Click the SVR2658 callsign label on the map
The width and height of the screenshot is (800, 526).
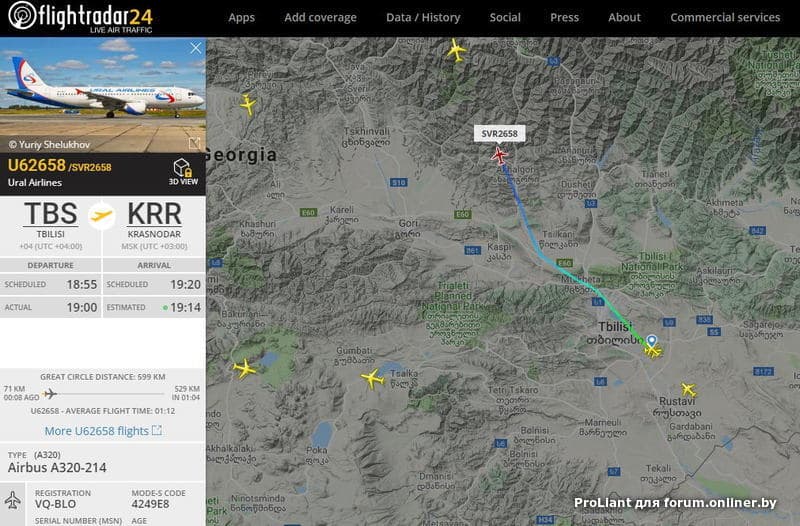point(499,134)
